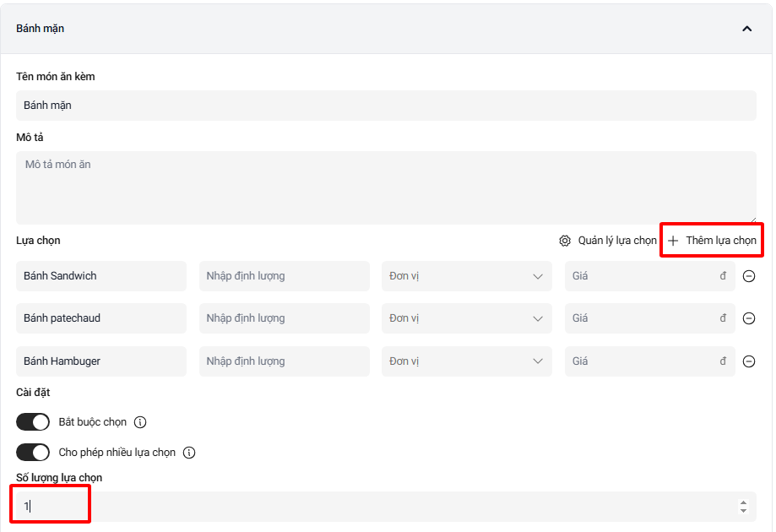Show info for Bắt buộc chọn

(141, 422)
